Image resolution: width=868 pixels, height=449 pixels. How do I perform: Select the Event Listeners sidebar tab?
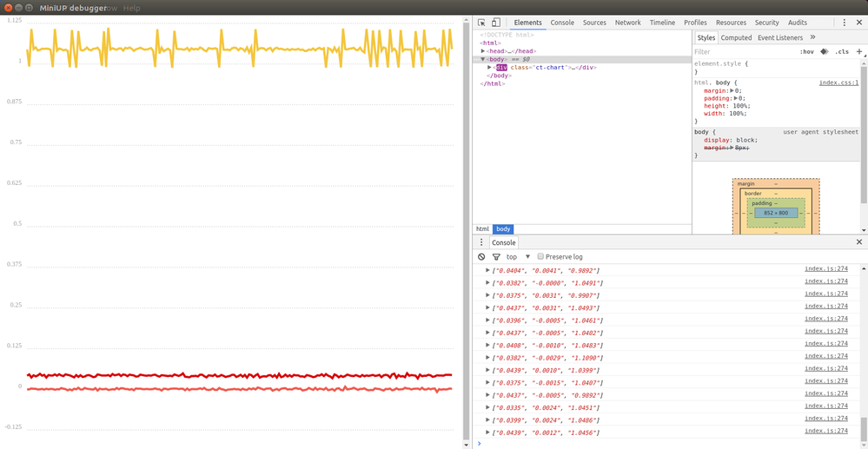click(x=780, y=37)
